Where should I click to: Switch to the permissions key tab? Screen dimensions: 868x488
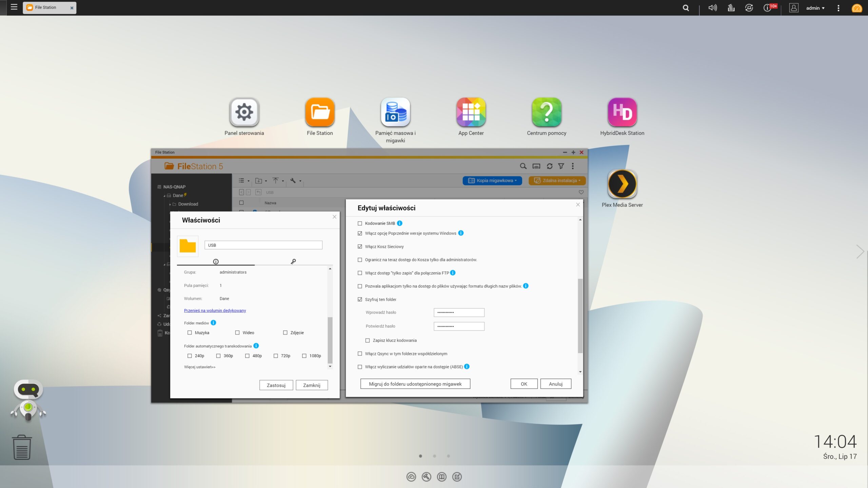pos(293,261)
